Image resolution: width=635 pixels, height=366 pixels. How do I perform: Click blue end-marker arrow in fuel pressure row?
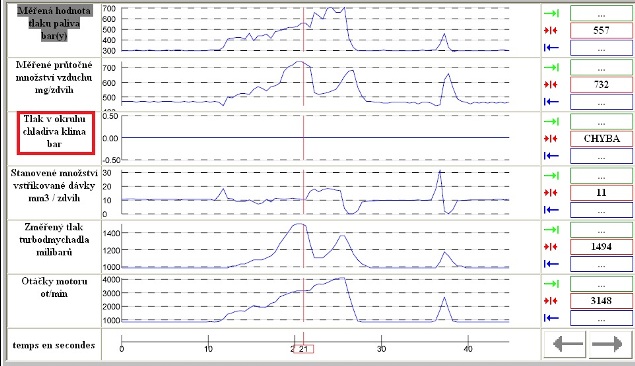tap(551, 48)
